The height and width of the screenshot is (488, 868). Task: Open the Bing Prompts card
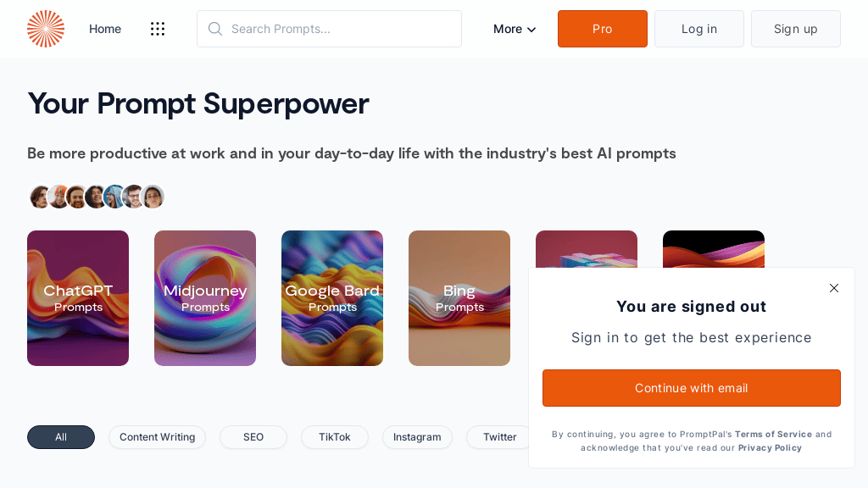459,298
